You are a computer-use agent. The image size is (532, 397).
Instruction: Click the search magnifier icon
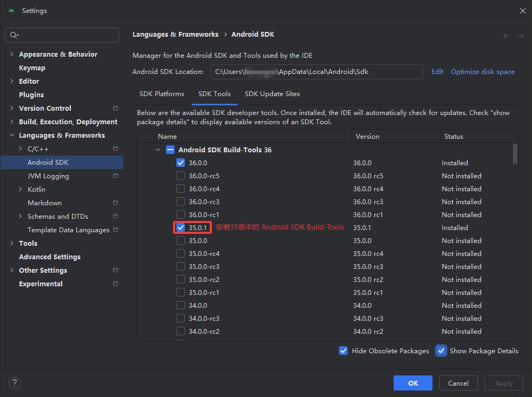[14, 35]
